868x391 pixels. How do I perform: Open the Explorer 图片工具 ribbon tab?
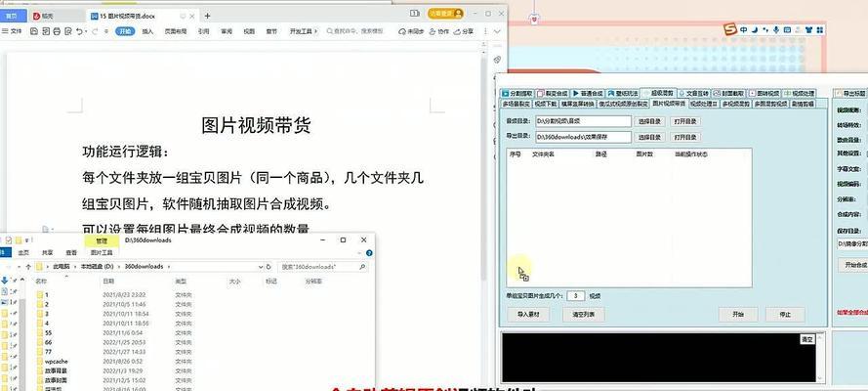pos(102,252)
